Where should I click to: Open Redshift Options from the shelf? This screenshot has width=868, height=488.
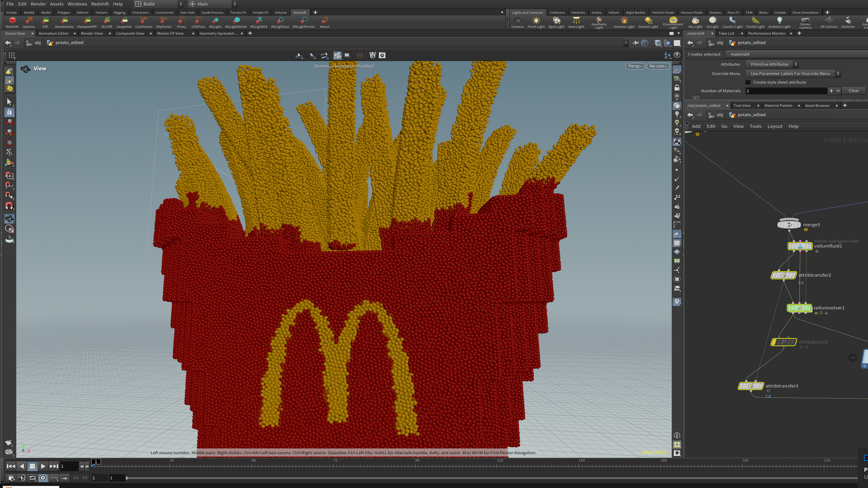click(x=28, y=23)
